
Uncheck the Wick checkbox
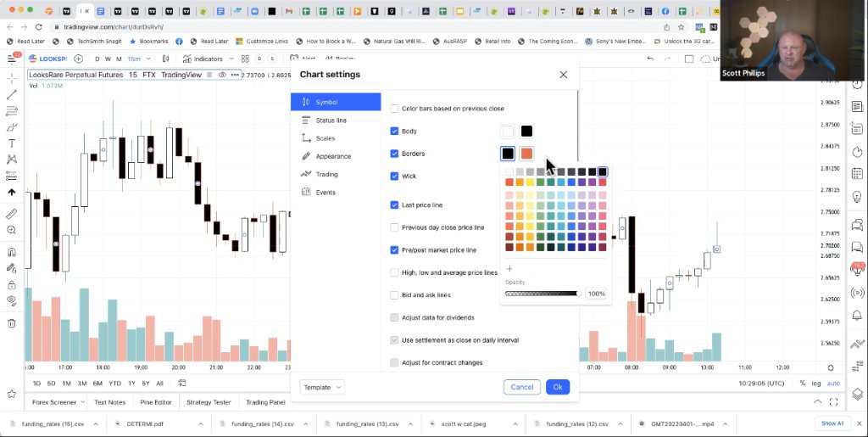click(394, 176)
